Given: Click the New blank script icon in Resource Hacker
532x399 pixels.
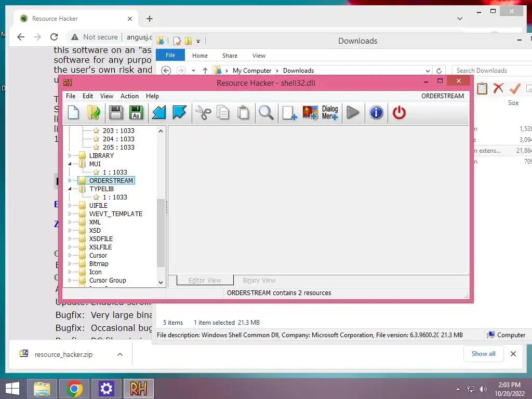Looking at the screenshot, I should (x=73, y=113).
